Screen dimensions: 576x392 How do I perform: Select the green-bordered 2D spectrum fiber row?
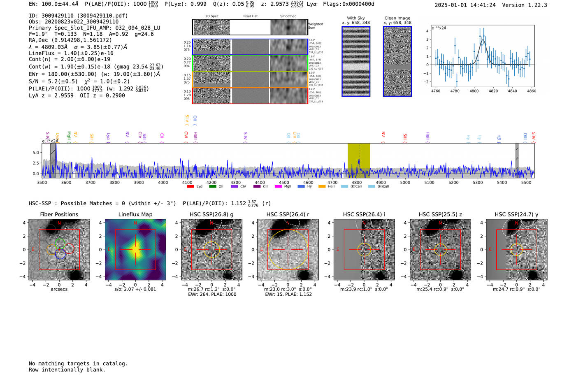(x=250, y=63)
